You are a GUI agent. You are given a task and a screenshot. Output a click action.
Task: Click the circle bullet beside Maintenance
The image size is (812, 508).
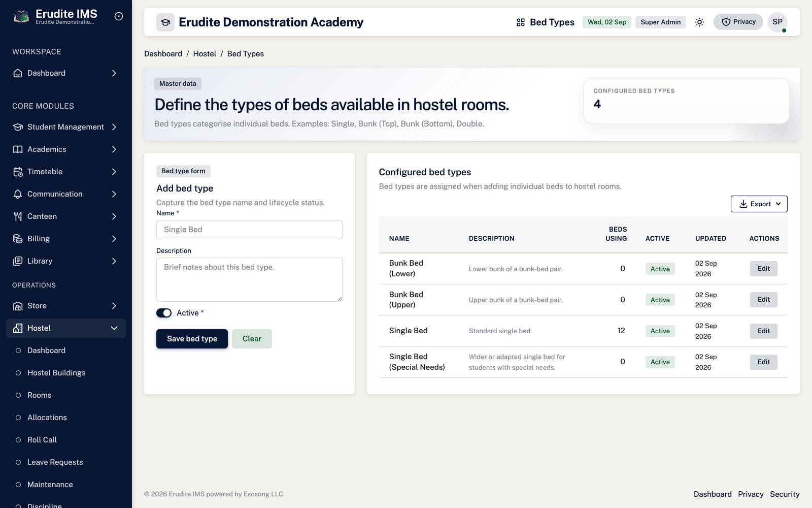click(x=18, y=485)
